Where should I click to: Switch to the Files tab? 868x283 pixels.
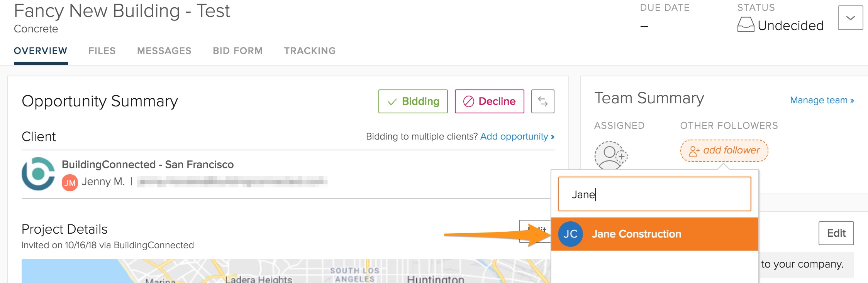(102, 51)
